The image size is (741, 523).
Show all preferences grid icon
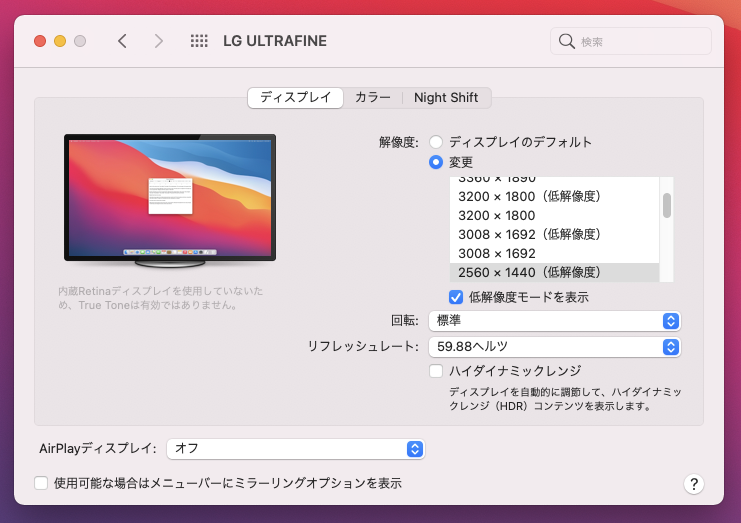tap(199, 41)
